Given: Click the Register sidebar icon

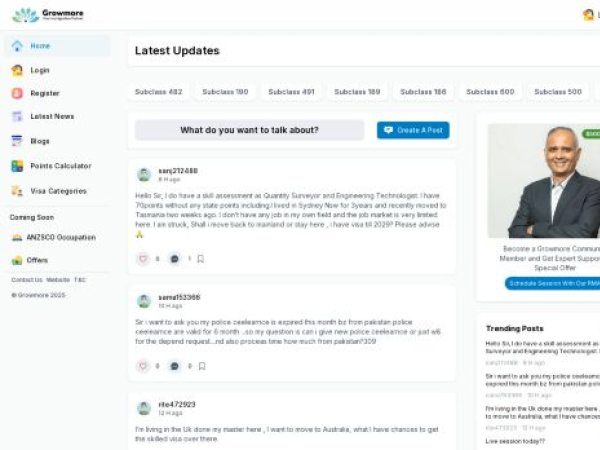Looking at the screenshot, I should 17,93.
